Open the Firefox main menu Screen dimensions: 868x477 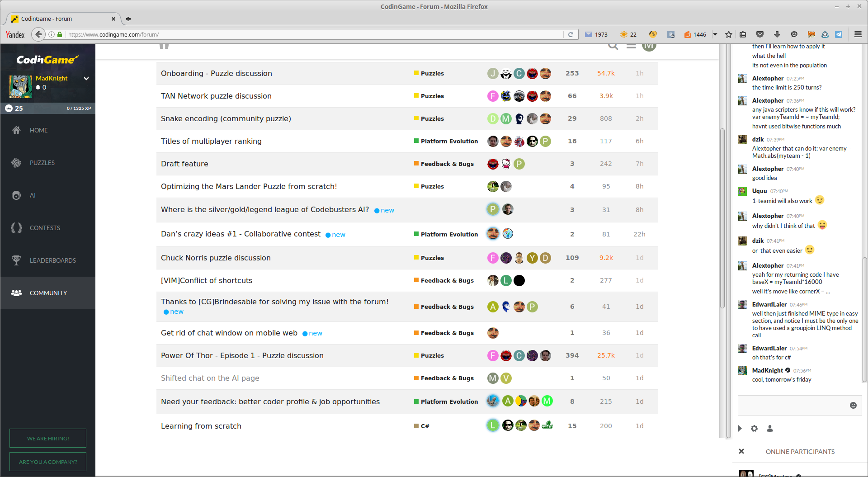coord(858,34)
